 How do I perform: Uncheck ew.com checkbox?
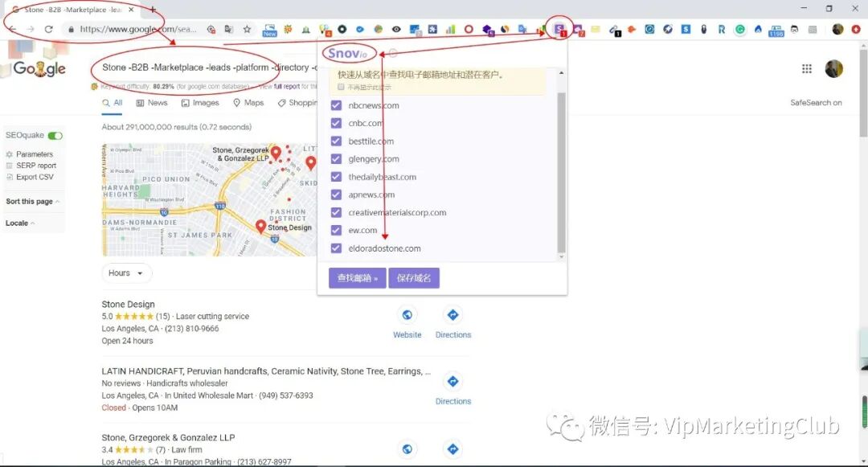click(336, 230)
